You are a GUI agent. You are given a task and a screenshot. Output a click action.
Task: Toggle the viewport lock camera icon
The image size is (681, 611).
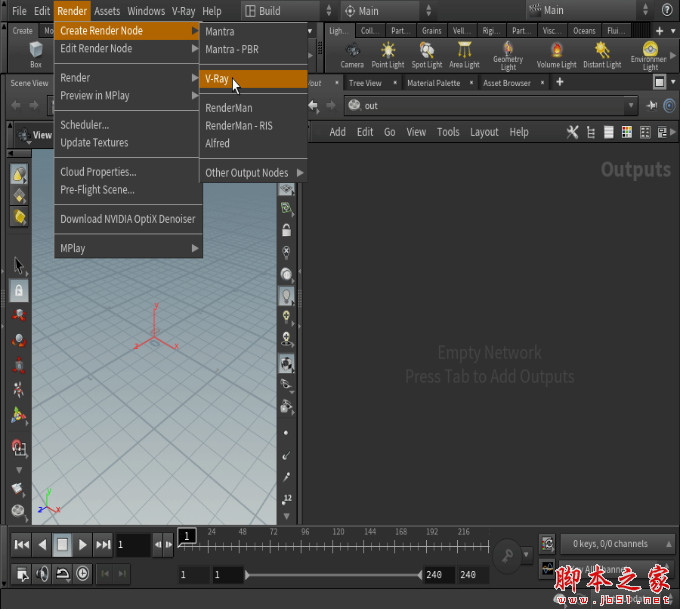tap(286, 230)
